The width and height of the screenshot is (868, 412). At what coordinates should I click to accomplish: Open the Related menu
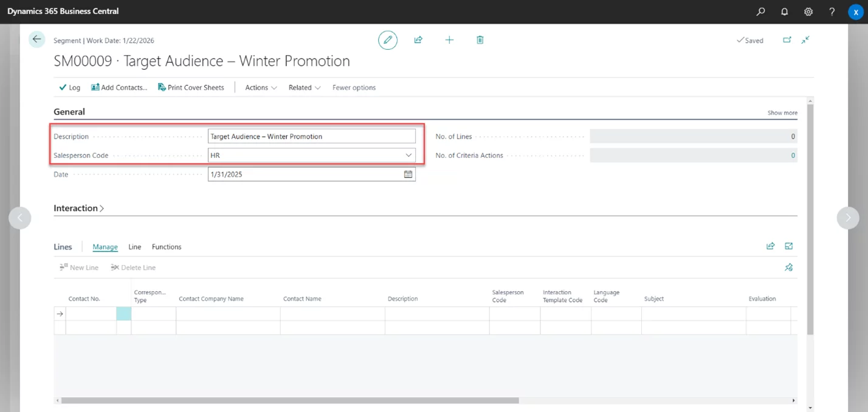[304, 88]
